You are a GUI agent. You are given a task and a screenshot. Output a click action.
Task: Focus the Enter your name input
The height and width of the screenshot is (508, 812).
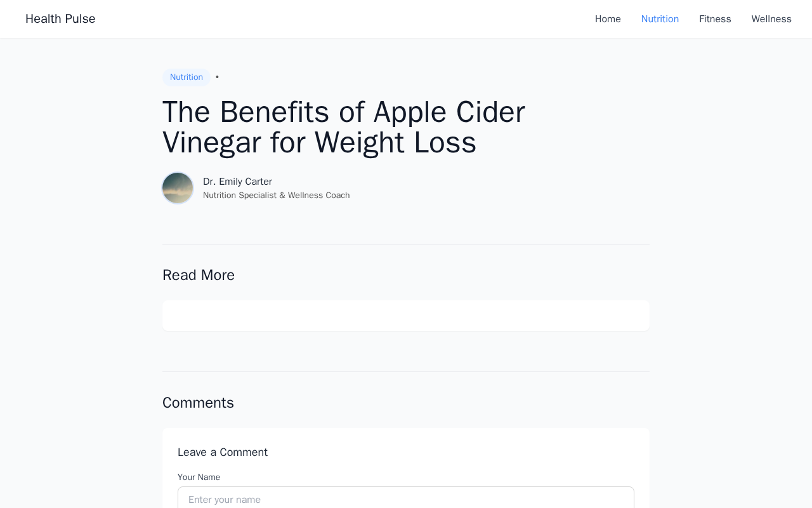click(406, 499)
